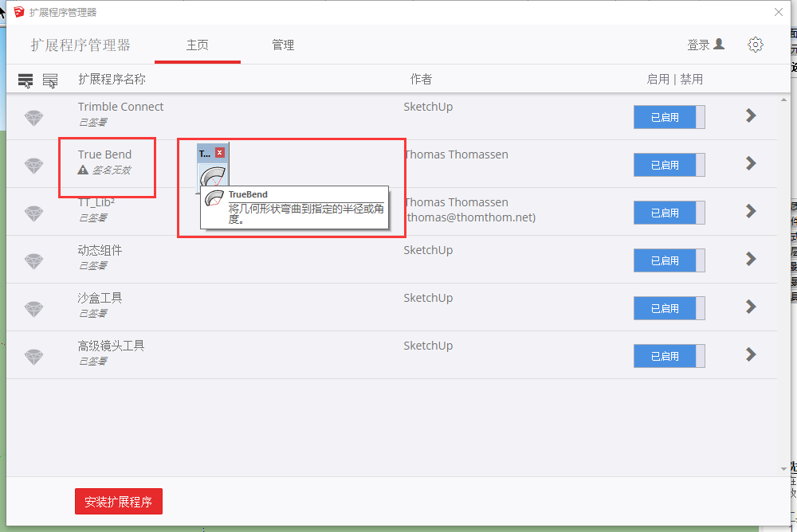Toggle the 已启用 switch for True Bend
This screenshot has height=532, width=797.
pyautogui.click(x=669, y=165)
